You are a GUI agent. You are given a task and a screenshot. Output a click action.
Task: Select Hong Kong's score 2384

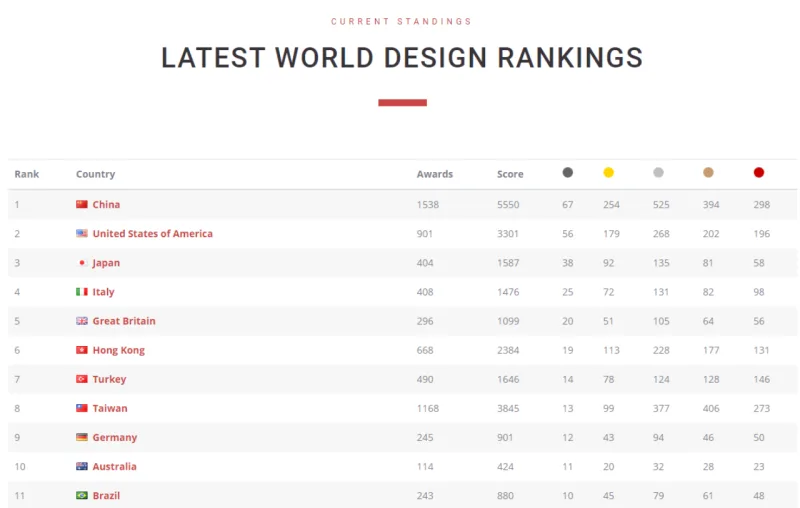pyautogui.click(x=508, y=350)
